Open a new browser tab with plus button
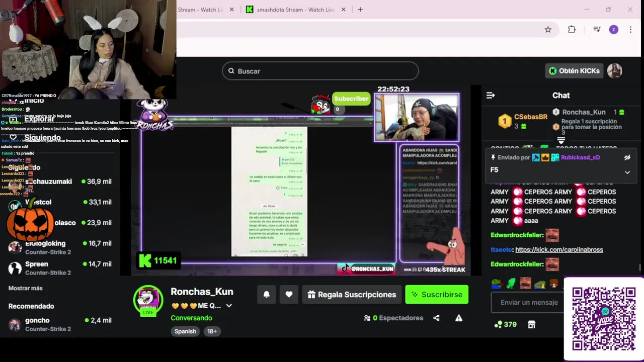 (360, 10)
